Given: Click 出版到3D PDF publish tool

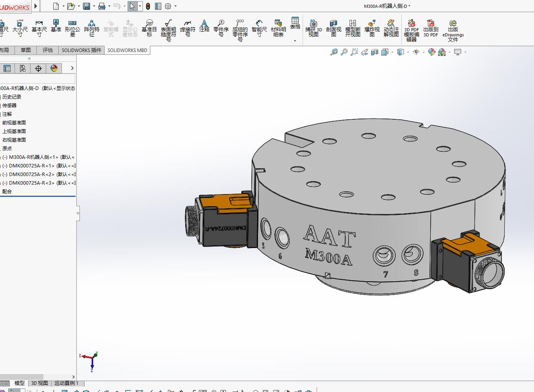Looking at the screenshot, I should pyautogui.click(x=431, y=29).
